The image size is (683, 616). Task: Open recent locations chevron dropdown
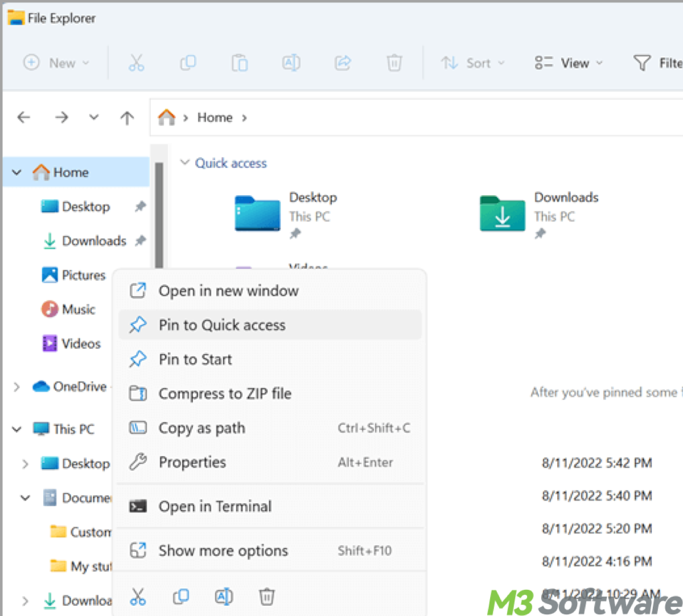(x=94, y=117)
